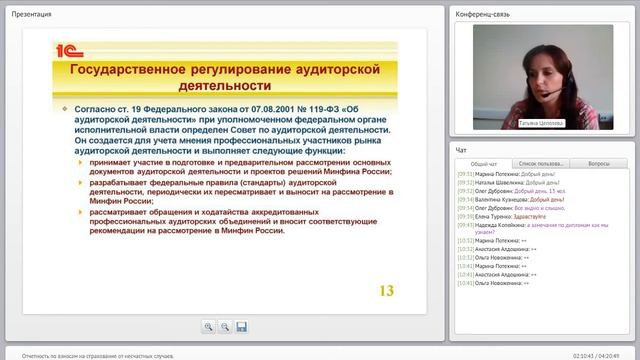Save the presentation using the floppy disk icon
The width and height of the screenshot is (640, 360).
coord(241,327)
